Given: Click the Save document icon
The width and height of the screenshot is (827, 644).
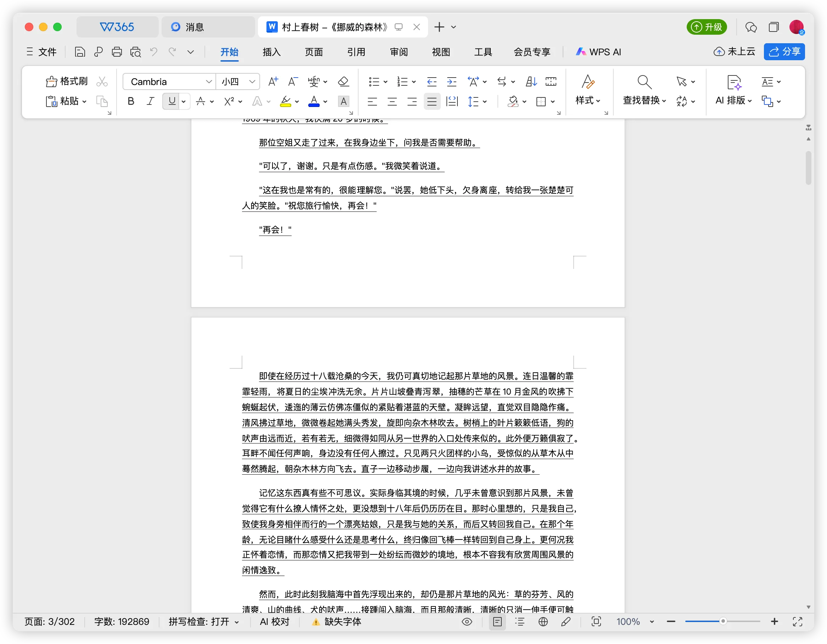Looking at the screenshot, I should pos(79,51).
